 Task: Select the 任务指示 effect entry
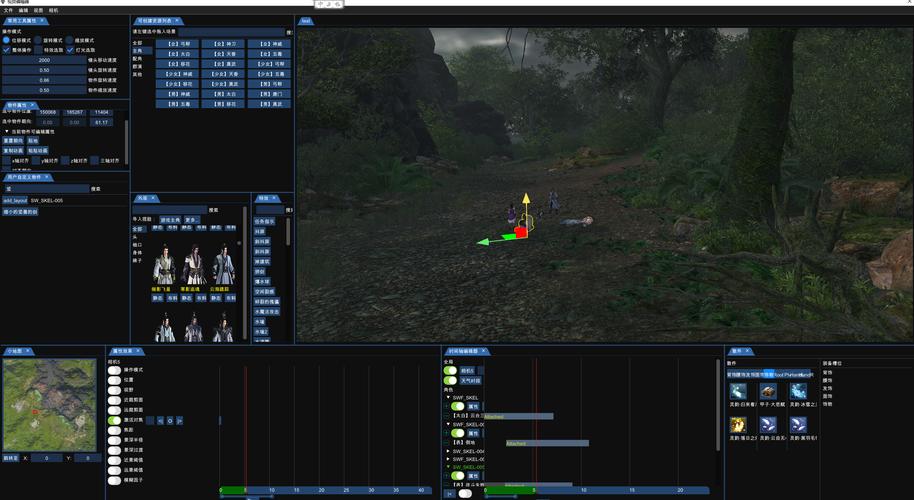[x=264, y=222]
